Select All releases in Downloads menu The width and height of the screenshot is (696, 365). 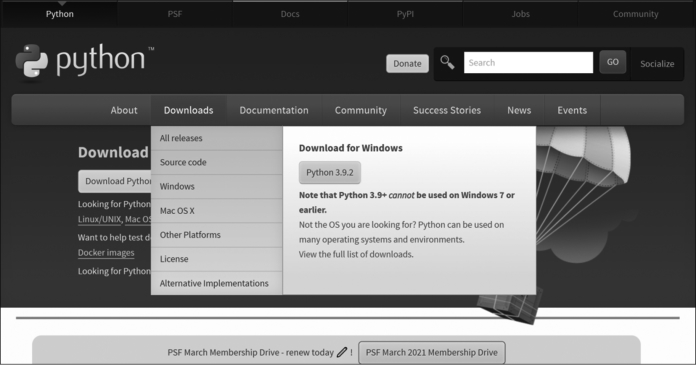[217, 138]
